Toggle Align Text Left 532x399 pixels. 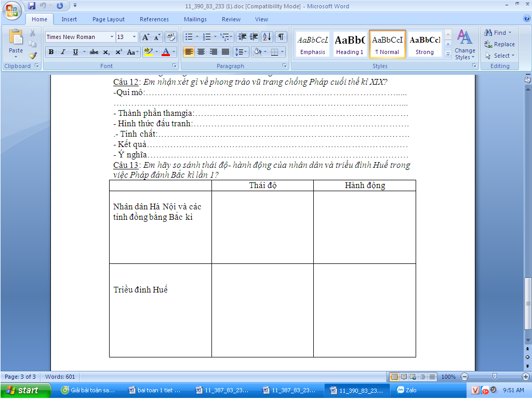(189, 51)
